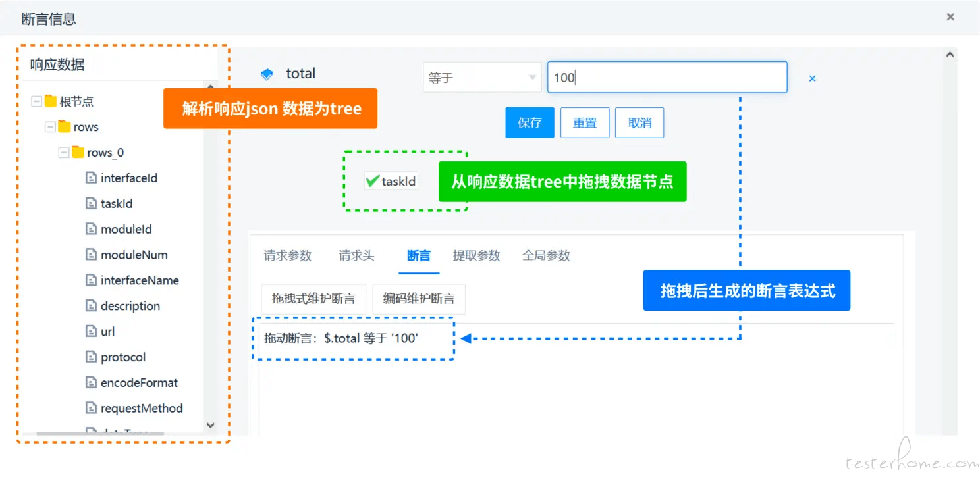
Task: Click the encodeFormat file icon
Action: (92, 382)
